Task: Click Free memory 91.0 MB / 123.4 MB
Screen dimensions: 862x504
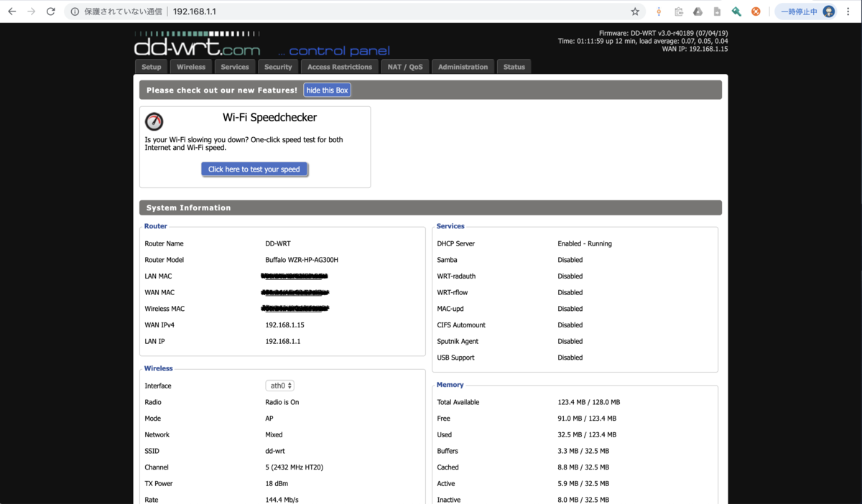Action: (587, 419)
